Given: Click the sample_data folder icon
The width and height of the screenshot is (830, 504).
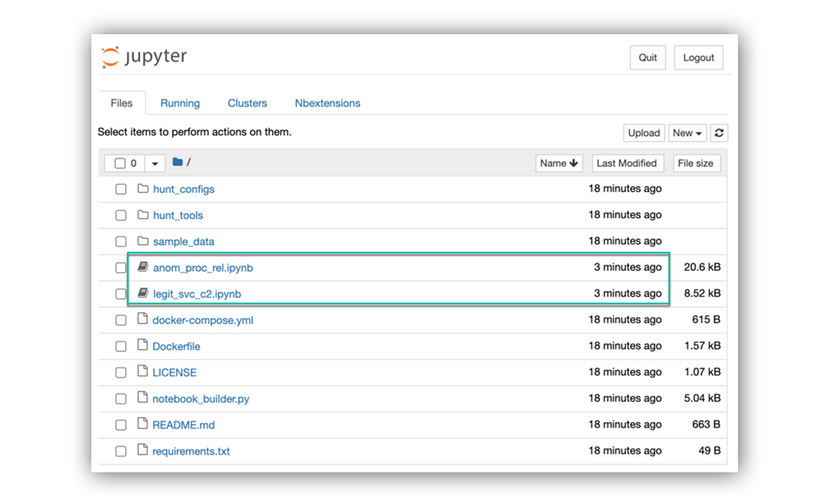Looking at the screenshot, I should (143, 242).
